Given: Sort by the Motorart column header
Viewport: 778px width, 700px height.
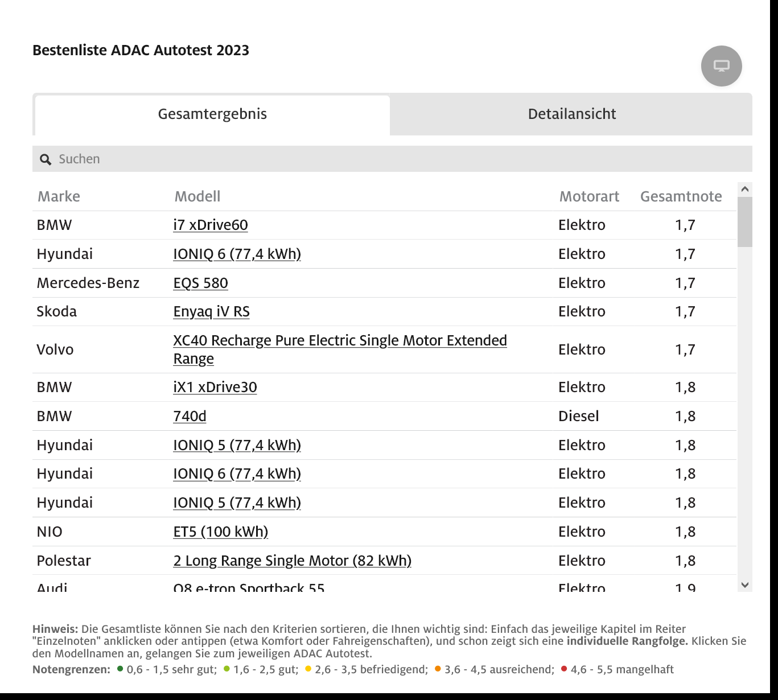Looking at the screenshot, I should 589,196.
